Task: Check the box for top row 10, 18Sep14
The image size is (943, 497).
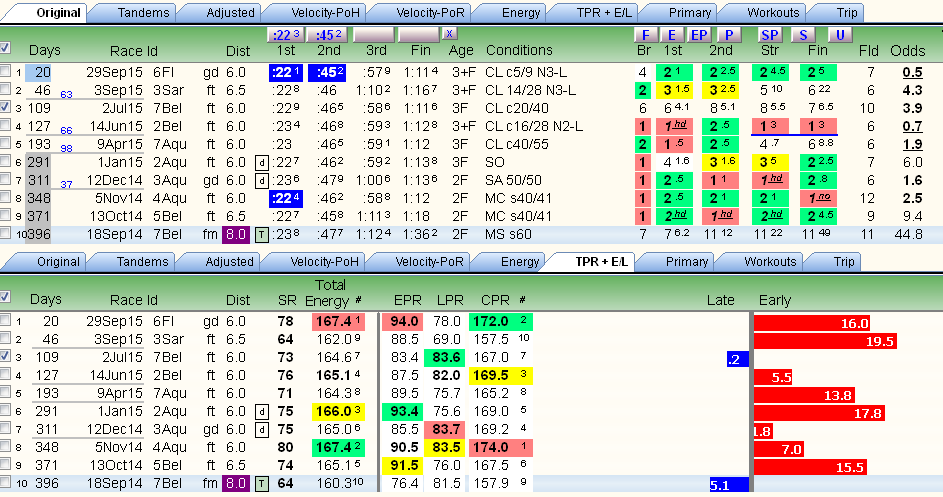Action: [5, 233]
